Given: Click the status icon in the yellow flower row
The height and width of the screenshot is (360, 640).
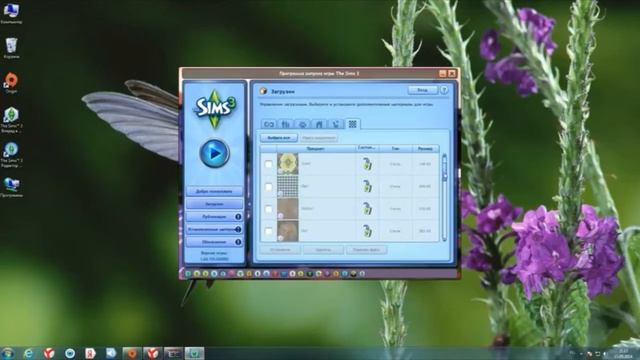Looking at the screenshot, I should [x=367, y=164].
